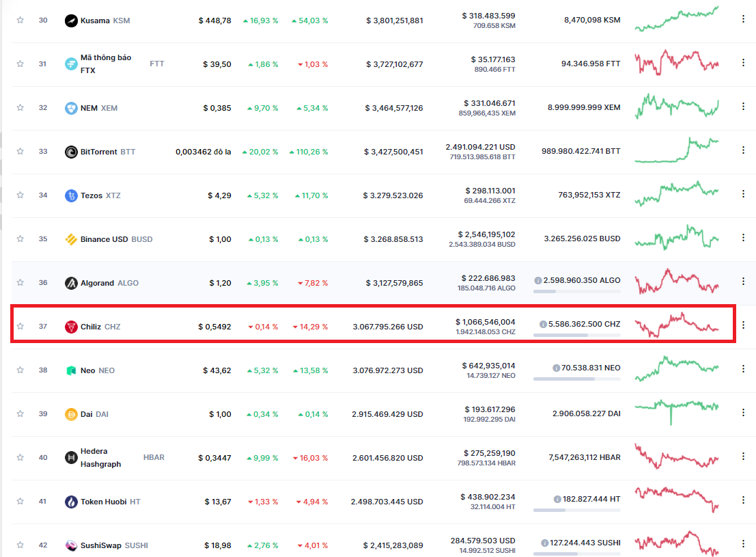This screenshot has height=557, width=756.
Task: Toggle BitTorrent watchlist star
Action: (x=20, y=151)
